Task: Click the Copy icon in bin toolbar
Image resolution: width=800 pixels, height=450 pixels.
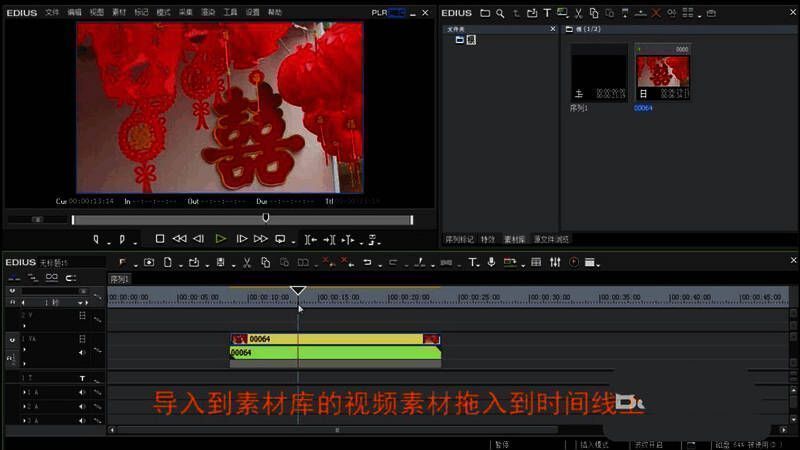Action: click(594, 13)
